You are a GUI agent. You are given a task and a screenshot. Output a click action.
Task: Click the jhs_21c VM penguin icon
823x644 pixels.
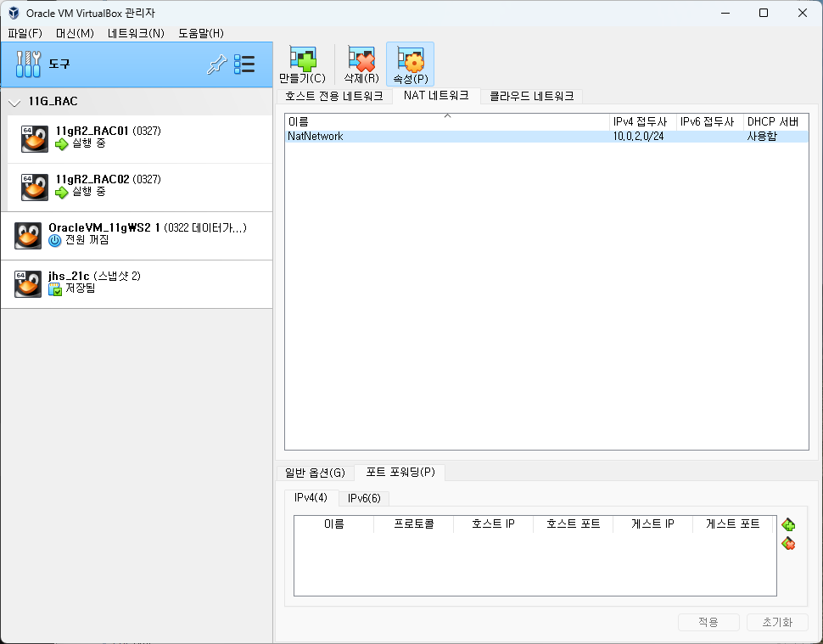(x=28, y=284)
